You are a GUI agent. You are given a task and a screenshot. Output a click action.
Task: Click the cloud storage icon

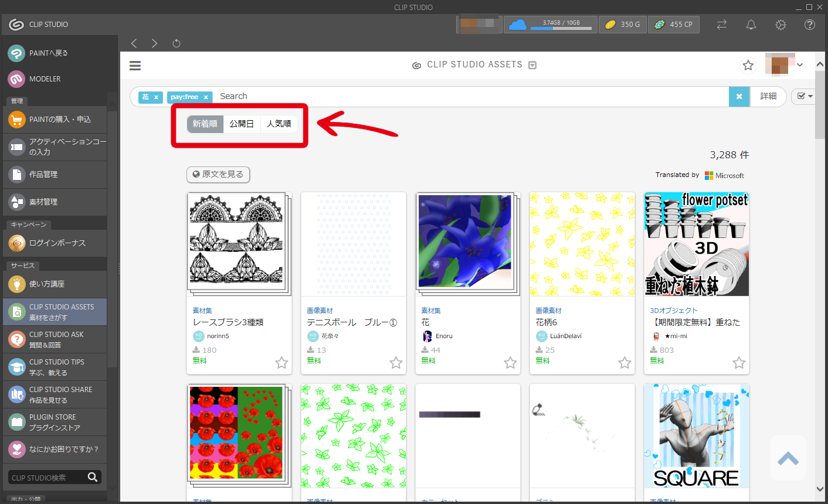click(x=517, y=25)
